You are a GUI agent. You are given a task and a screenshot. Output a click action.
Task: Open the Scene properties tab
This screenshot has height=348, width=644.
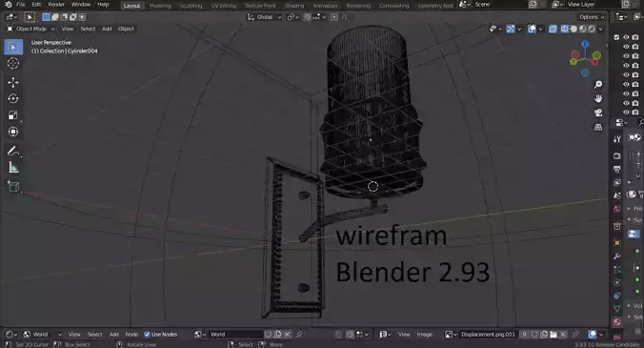[617, 195]
